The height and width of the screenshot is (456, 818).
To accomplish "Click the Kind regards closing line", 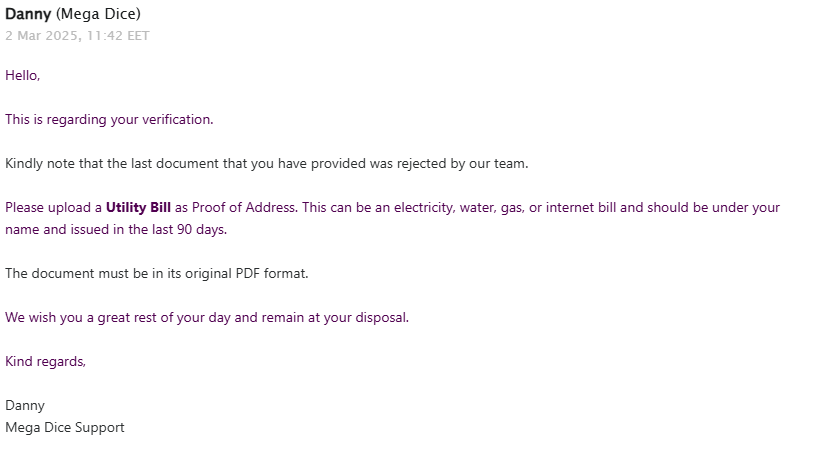I will [x=45, y=361].
